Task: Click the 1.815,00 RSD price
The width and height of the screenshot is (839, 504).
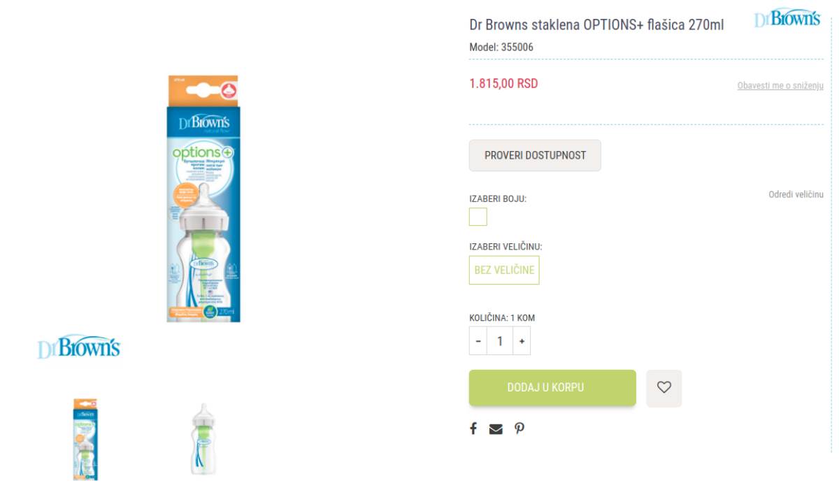Action: click(x=503, y=83)
